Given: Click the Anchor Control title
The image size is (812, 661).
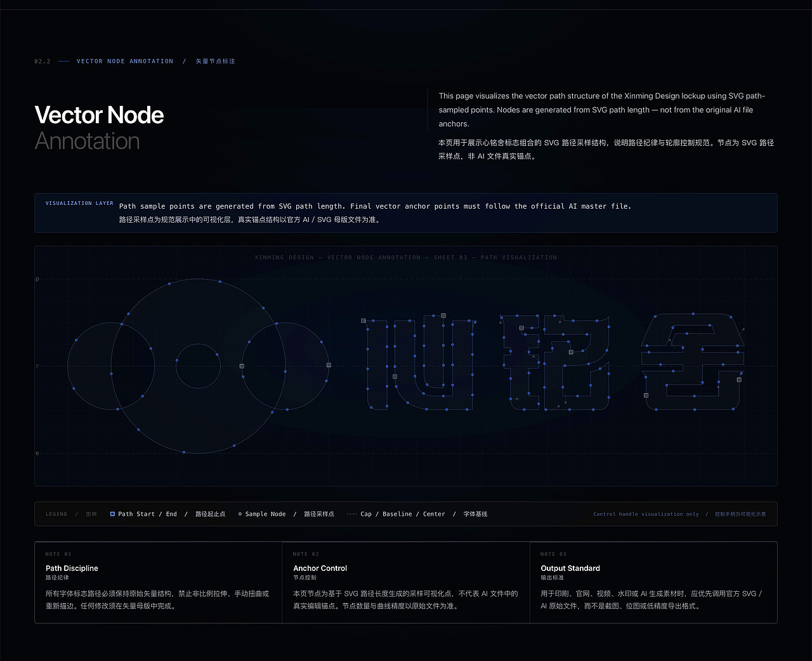Looking at the screenshot, I should [x=320, y=568].
